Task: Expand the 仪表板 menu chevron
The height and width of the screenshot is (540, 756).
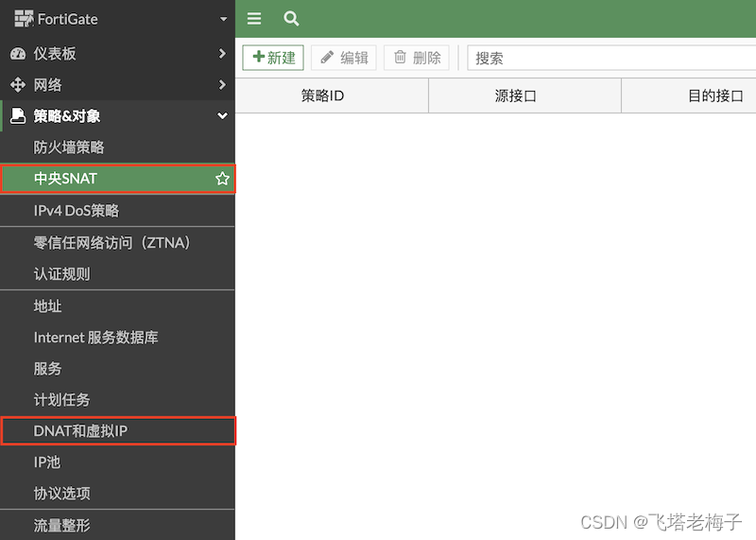Action: pos(222,53)
